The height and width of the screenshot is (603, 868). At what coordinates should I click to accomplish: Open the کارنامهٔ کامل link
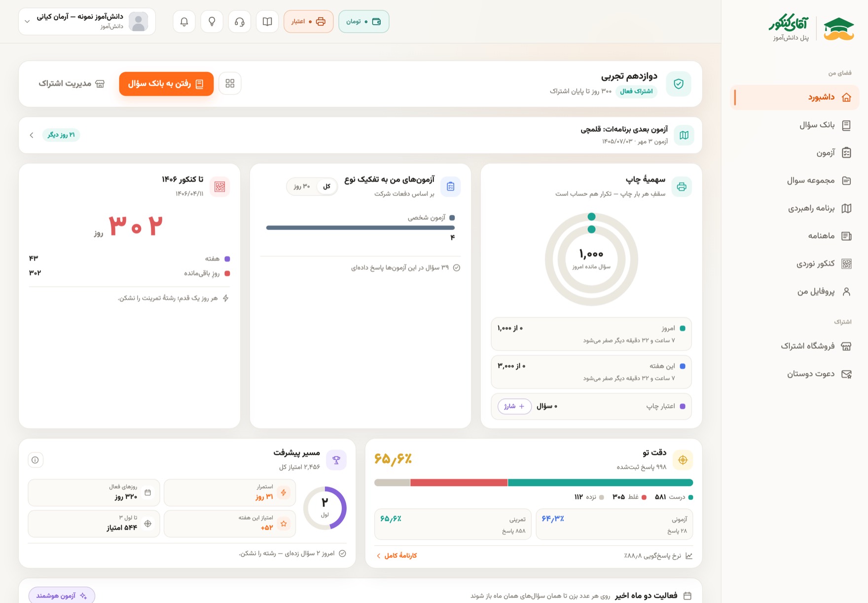[397, 556]
